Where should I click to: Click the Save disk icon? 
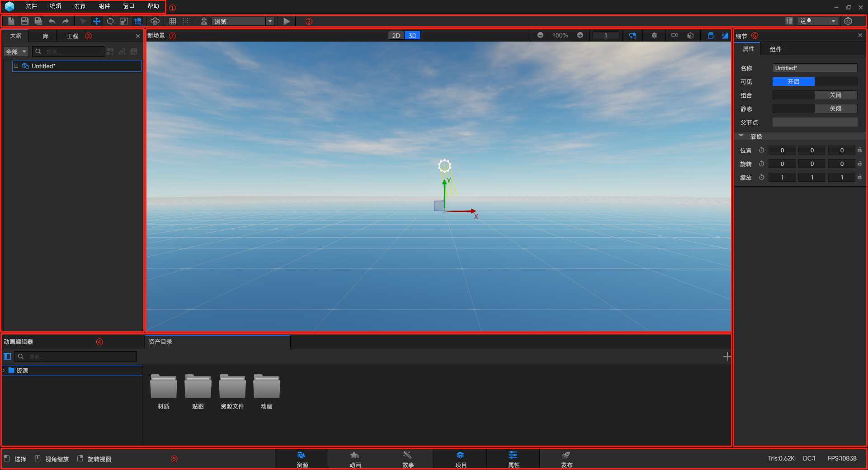(x=25, y=21)
